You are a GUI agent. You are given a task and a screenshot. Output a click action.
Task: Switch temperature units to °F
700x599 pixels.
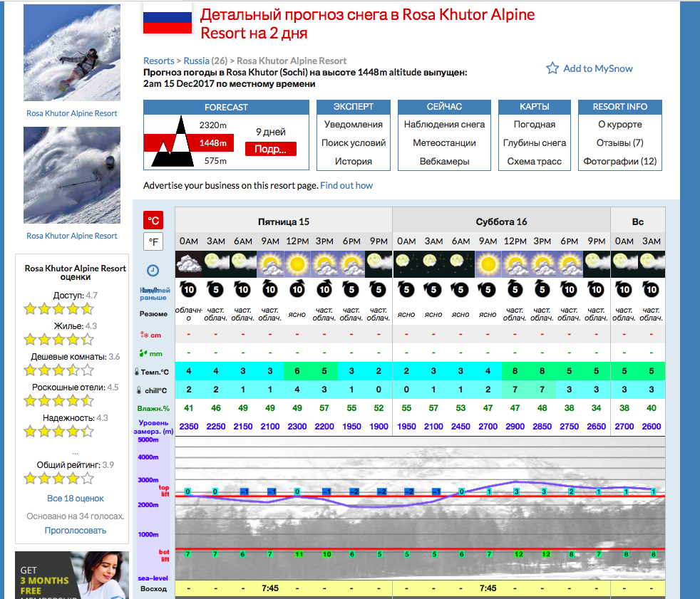pyautogui.click(x=153, y=241)
